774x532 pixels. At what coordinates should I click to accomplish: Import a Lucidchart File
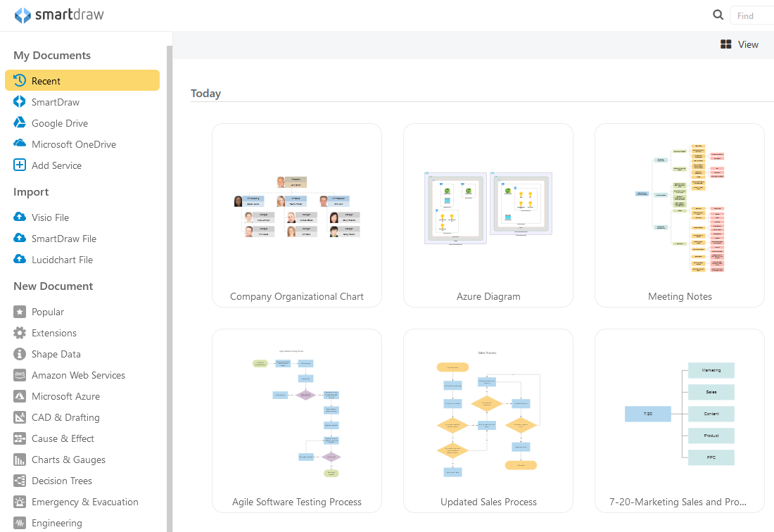pos(62,260)
